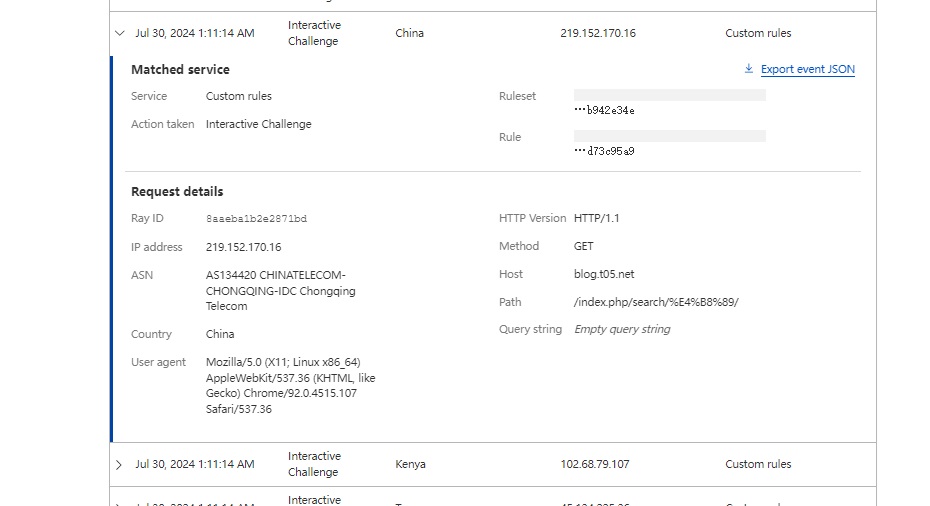The height and width of the screenshot is (506, 930).
Task: Click the /index.php/search path value
Action: coord(656,302)
